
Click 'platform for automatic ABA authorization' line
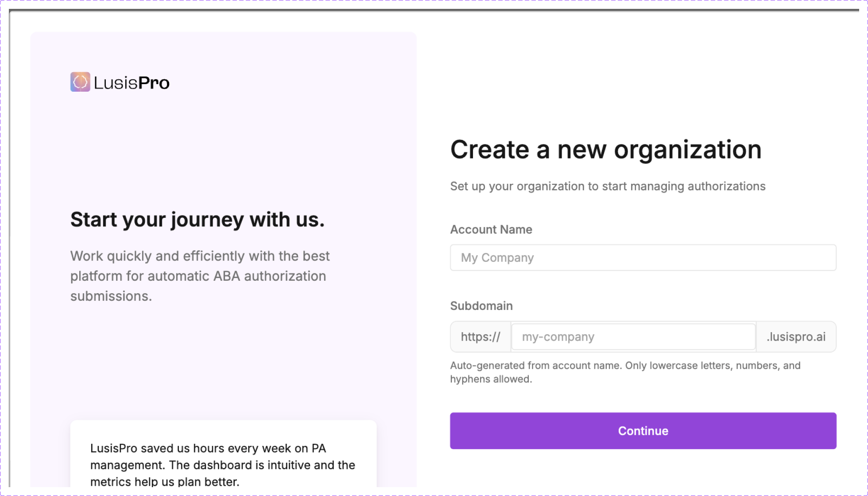click(198, 276)
